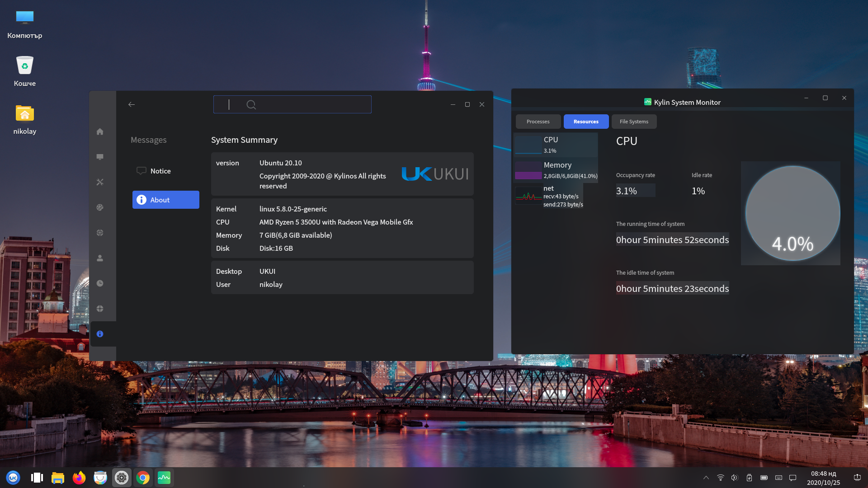Viewport: 868px width, 488px height.
Task: Click the show desktop button
Action: 857,478
